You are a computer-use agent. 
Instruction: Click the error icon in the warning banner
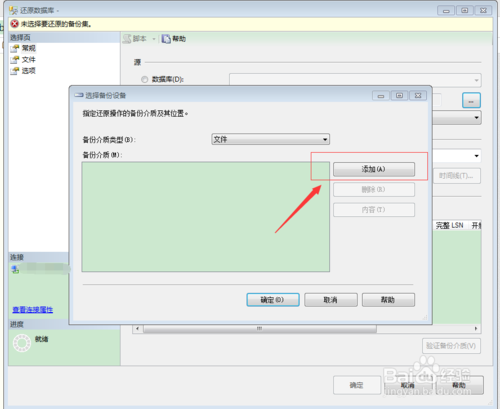click(x=15, y=24)
